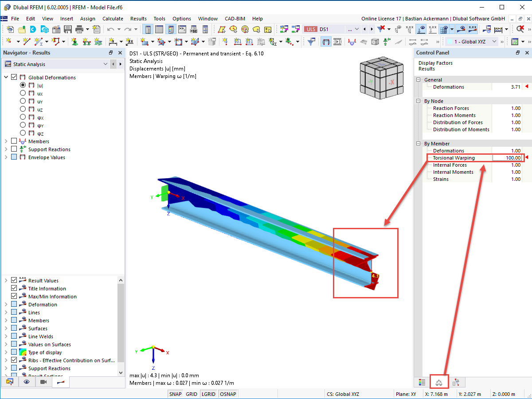This screenshot has height=399, width=532.
Task: Enable the OSNAP button in the status bar
Action: 228,394
